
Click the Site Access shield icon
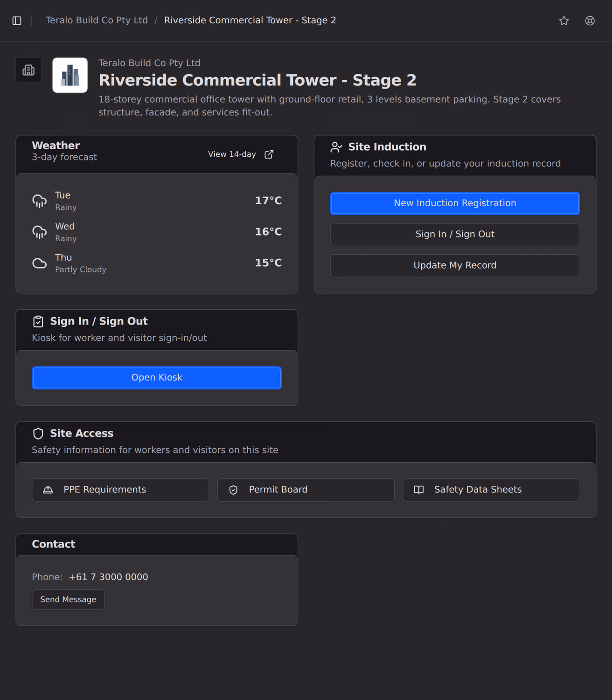click(38, 434)
